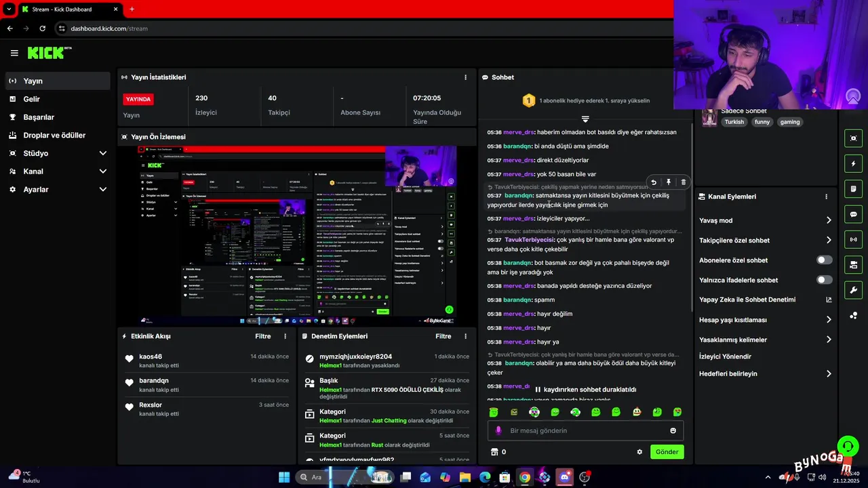Screen dimensions: 868x488
Task: Collapse the chat leaderboard arrow
Action: 585,119
